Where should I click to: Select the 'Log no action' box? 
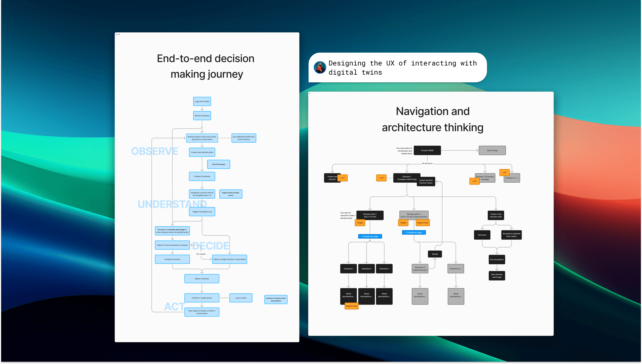coord(241,298)
